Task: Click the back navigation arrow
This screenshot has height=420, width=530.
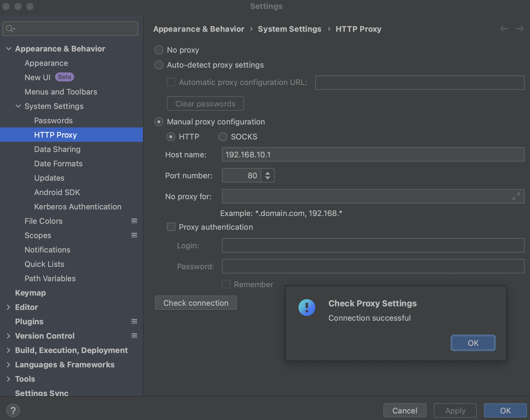Action: coord(504,29)
